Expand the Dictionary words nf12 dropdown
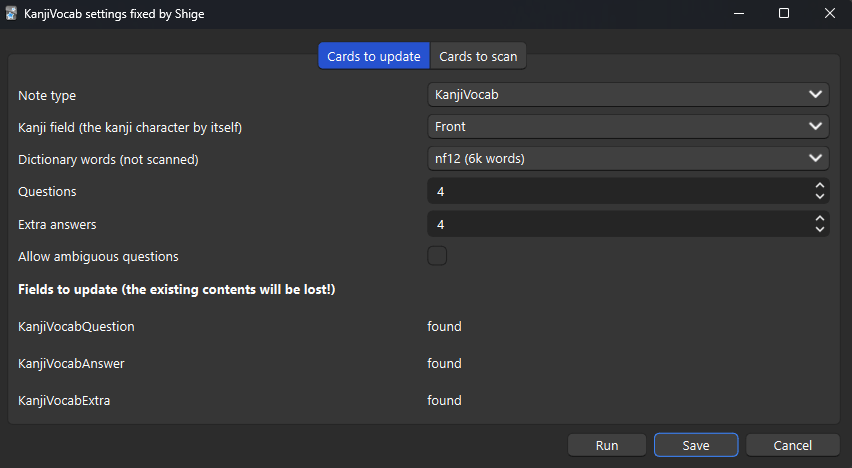Viewport: 852px width, 468px height. pyautogui.click(x=628, y=159)
